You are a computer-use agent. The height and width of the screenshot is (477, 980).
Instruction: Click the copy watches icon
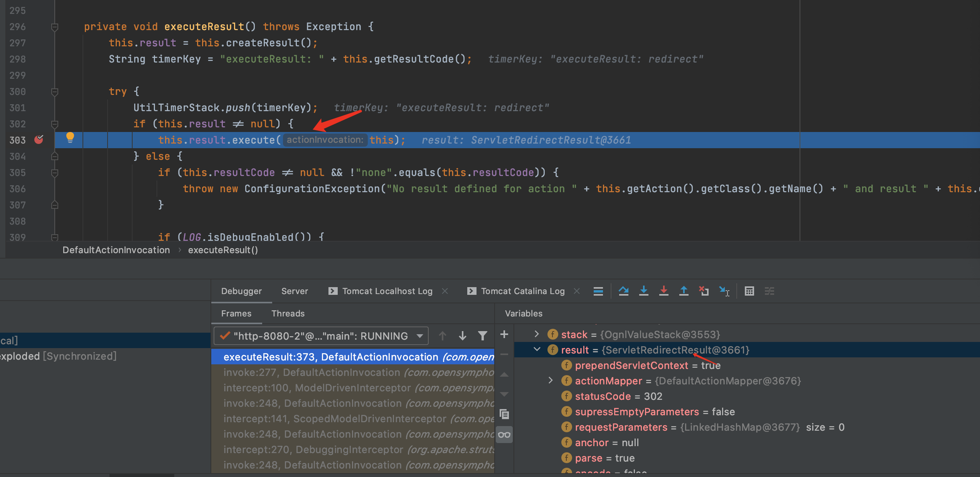504,414
